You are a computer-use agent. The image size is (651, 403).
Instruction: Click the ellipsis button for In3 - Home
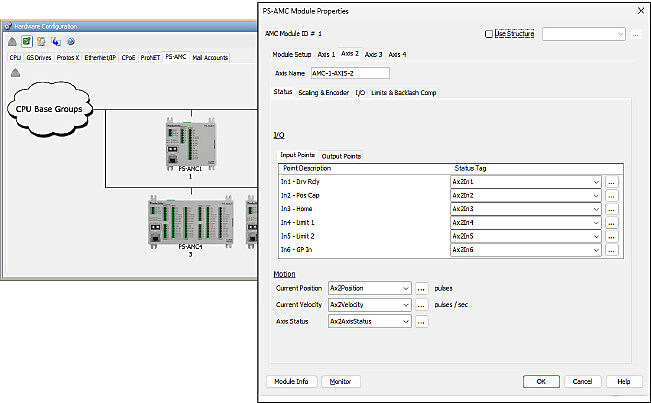click(612, 209)
